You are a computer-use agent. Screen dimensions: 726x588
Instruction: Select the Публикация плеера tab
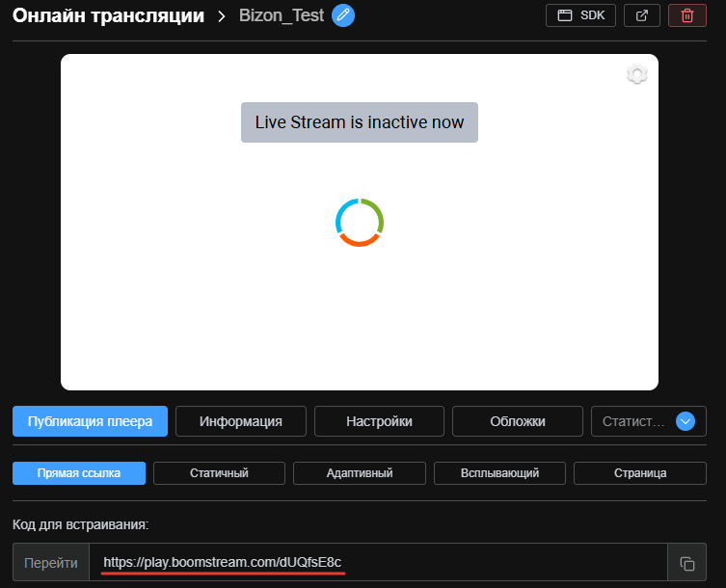90,421
